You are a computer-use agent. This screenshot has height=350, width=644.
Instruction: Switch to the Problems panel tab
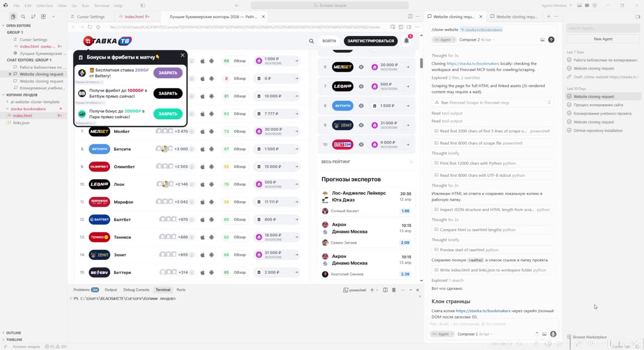click(x=86, y=290)
